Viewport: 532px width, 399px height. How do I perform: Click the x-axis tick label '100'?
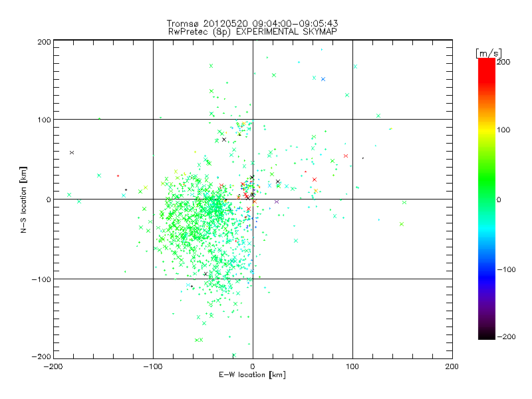(352, 366)
